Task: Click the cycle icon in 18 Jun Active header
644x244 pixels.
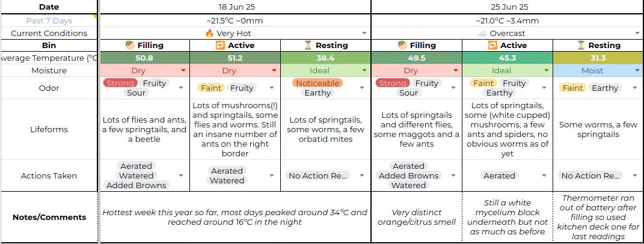Action: click(221, 45)
